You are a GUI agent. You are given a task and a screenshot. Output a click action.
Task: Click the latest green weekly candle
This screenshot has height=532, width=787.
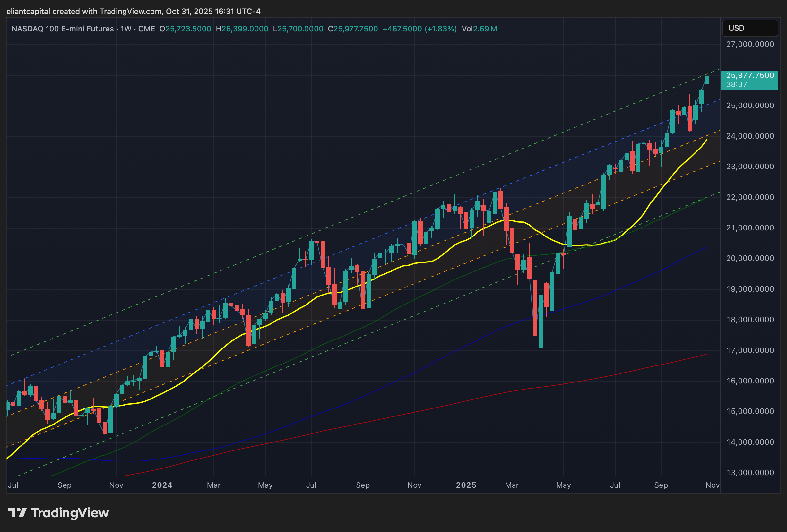[x=707, y=80]
